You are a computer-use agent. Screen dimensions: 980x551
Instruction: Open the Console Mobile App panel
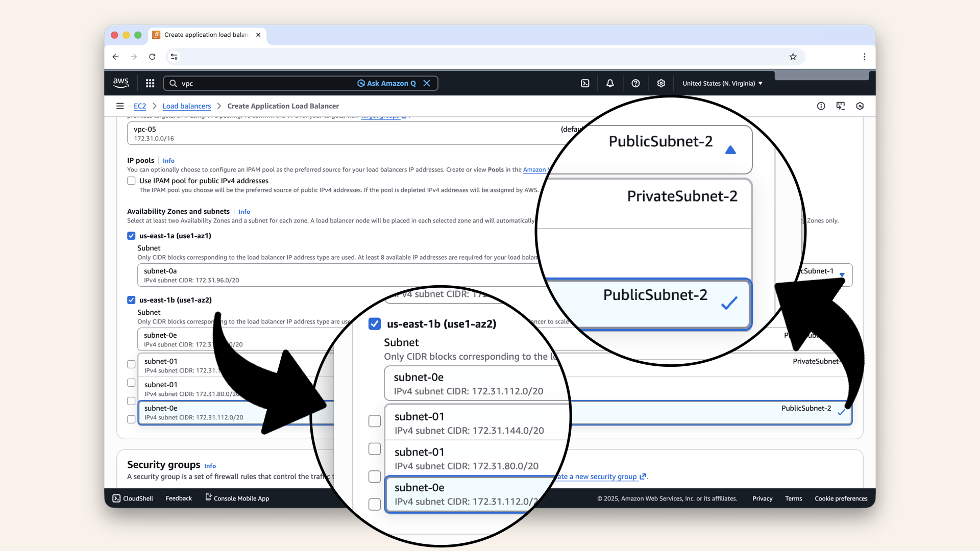pyautogui.click(x=237, y=498)
